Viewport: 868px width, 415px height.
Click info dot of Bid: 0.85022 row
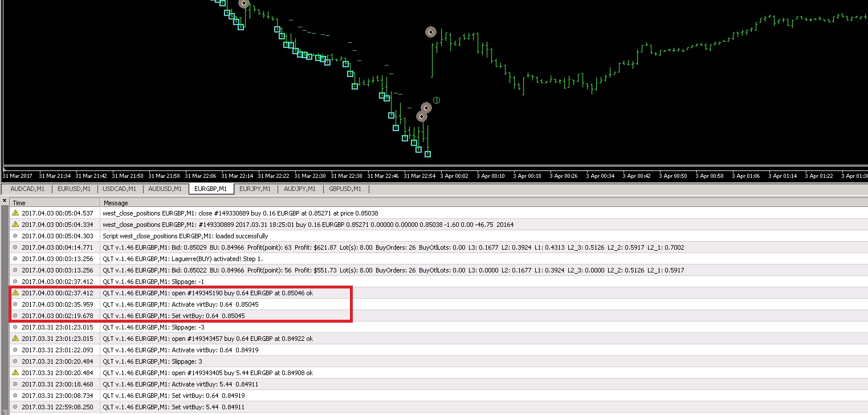coord(15,270)
